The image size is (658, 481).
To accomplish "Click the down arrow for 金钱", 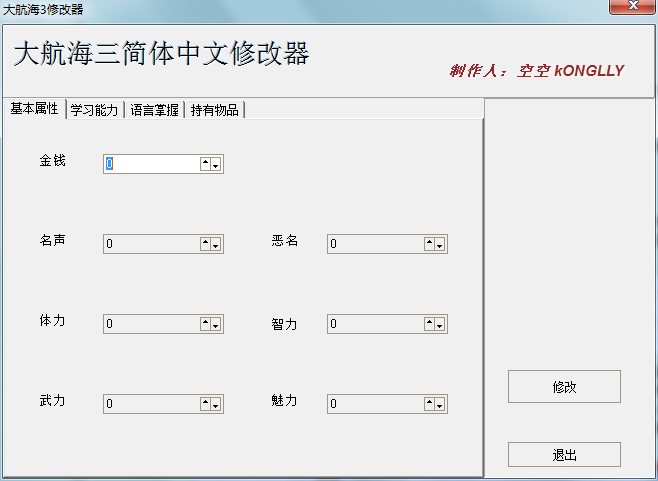I will tap(216, 164).
